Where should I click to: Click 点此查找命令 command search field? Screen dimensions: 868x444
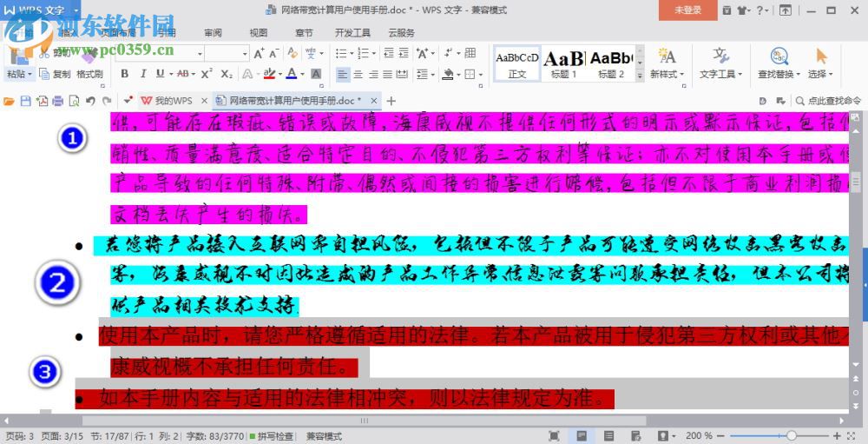[x=829, y=101]
